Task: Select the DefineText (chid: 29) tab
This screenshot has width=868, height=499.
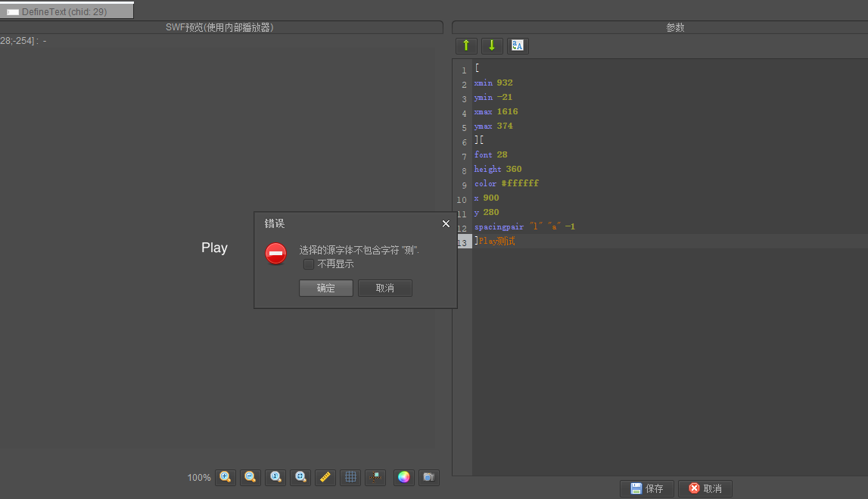Action: (x=67, y=11)
